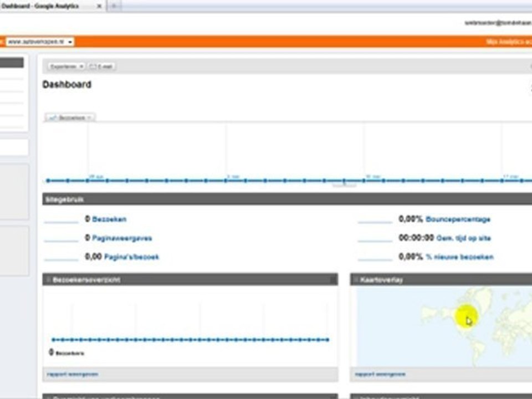Open the Paginaweergaves report link

[122, 238]
